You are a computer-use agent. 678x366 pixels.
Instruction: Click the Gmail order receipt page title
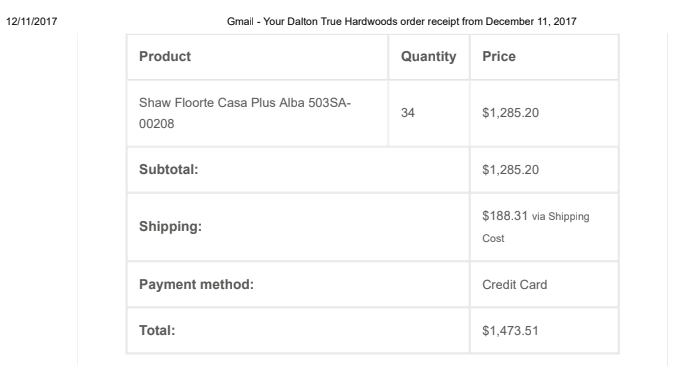[x=402, y=22]
